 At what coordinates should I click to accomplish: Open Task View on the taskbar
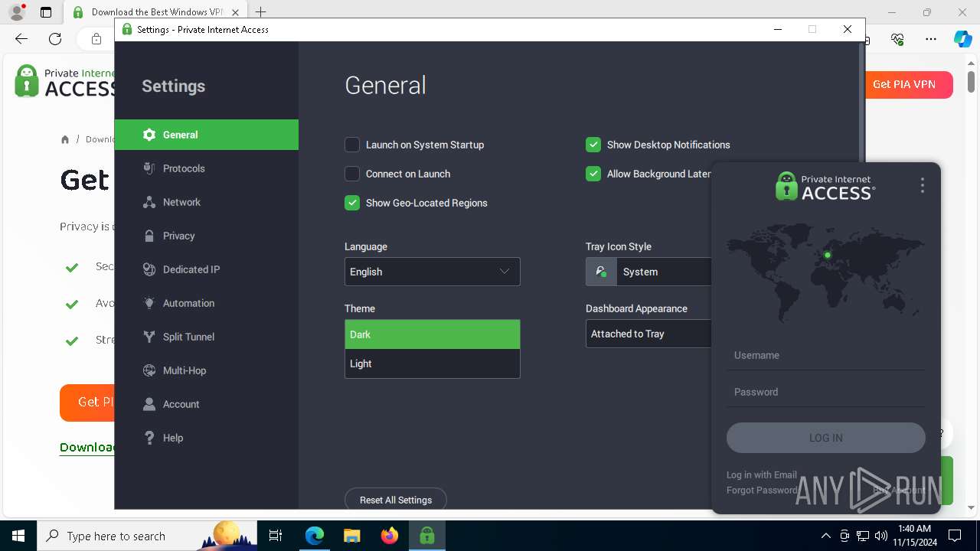[x=276, y=536]
